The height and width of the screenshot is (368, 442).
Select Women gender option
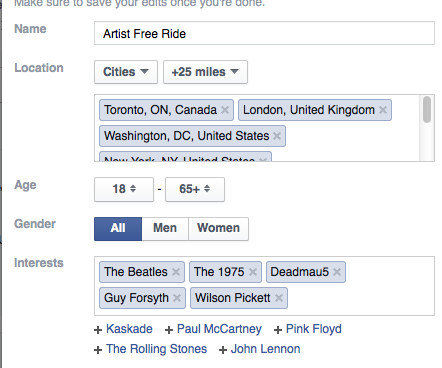point(218,229)
